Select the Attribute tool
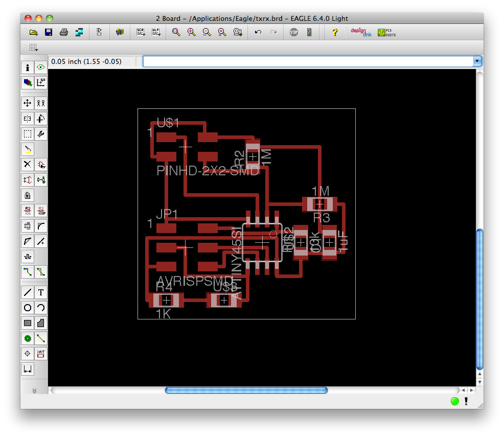 point(41,354)
